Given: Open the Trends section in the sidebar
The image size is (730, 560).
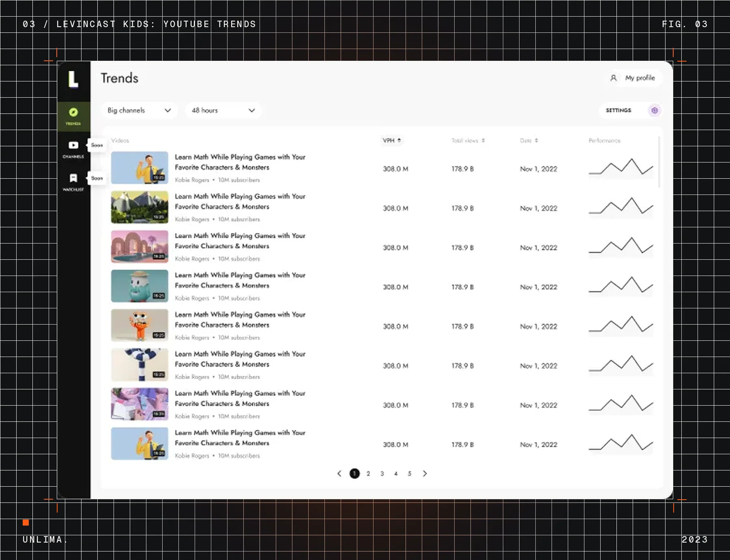Looking at the screenshot, I should click(x=73, y=116).
